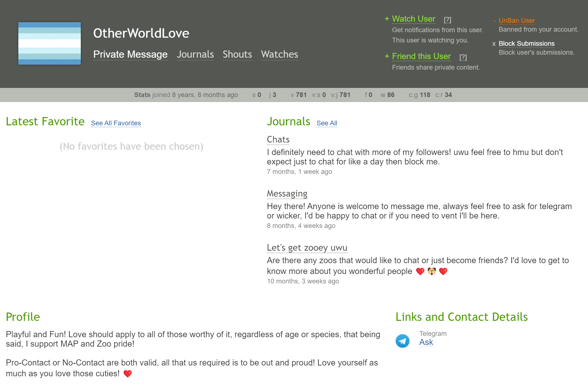
Task: Open the Shouts section
Action: 237,54
